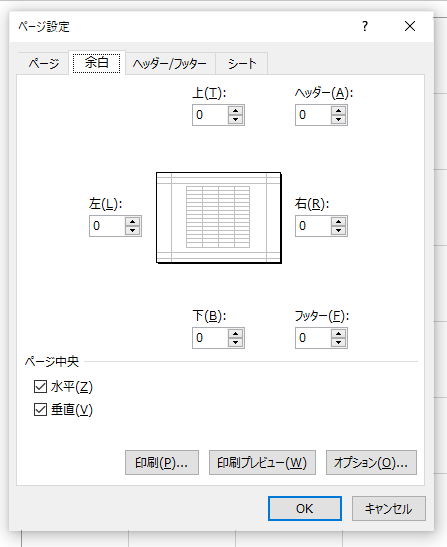Open 印刷プレビュー(W) print preview
This screenshot has width=447, height=547.
(262, 463)
